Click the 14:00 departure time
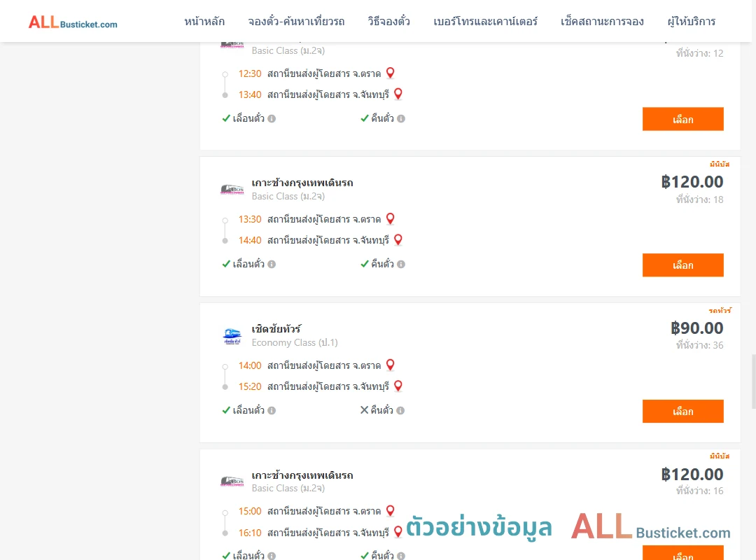756x560 pixels. point(250,365)
